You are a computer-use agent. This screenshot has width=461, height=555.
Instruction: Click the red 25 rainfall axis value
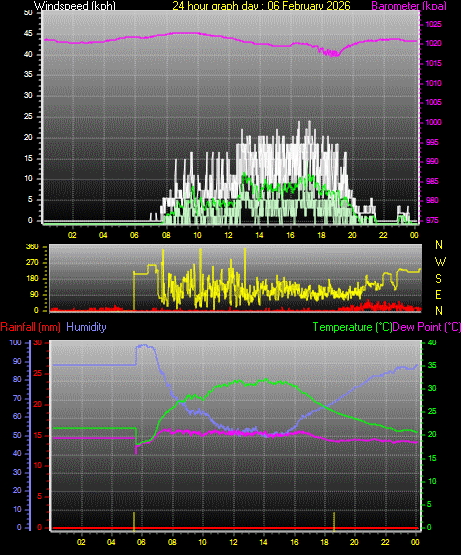[38, 373]
